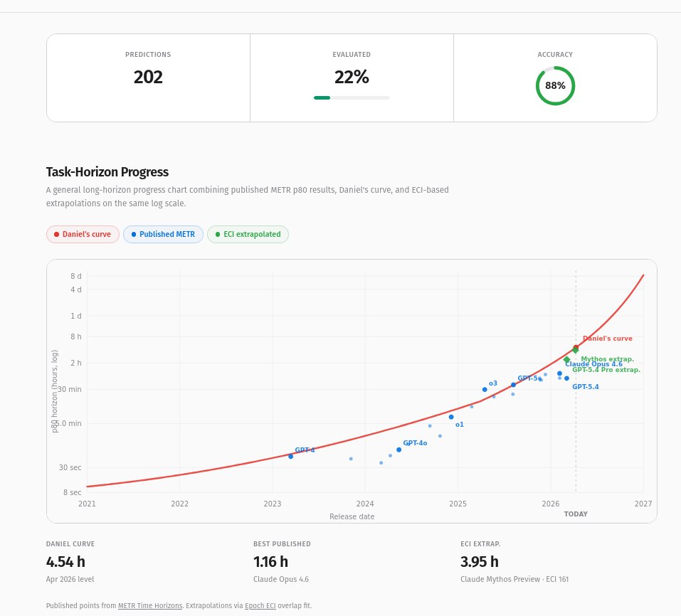
Task: Click the 1.16 h best published value
Action: [x=270, y=562]
